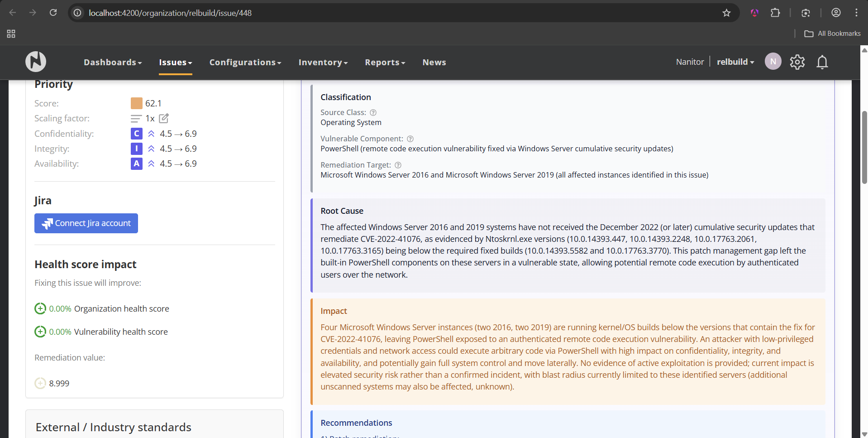Click the Vulnerable Component help icon
The image size is (868, 438).
click(x=410, y=139)
